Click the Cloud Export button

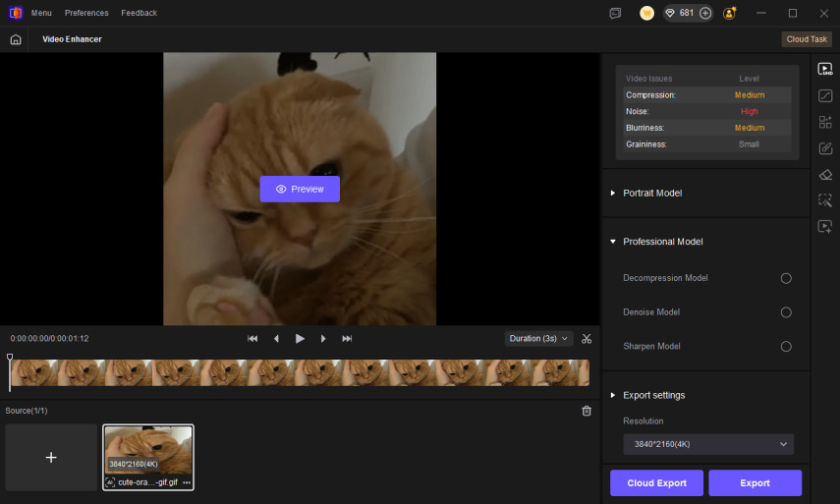click(x=656, y=482)
